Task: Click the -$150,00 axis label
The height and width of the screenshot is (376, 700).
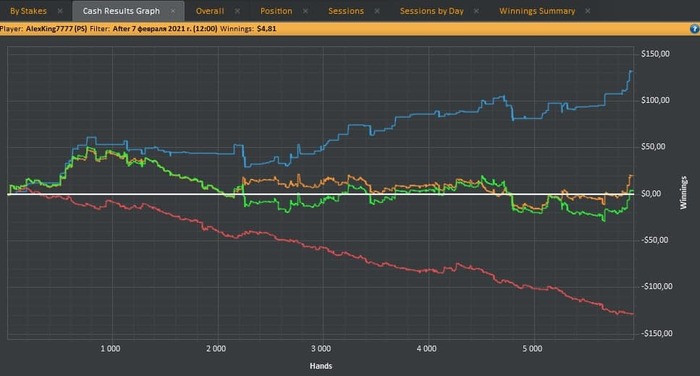Action: coord(656,334)
